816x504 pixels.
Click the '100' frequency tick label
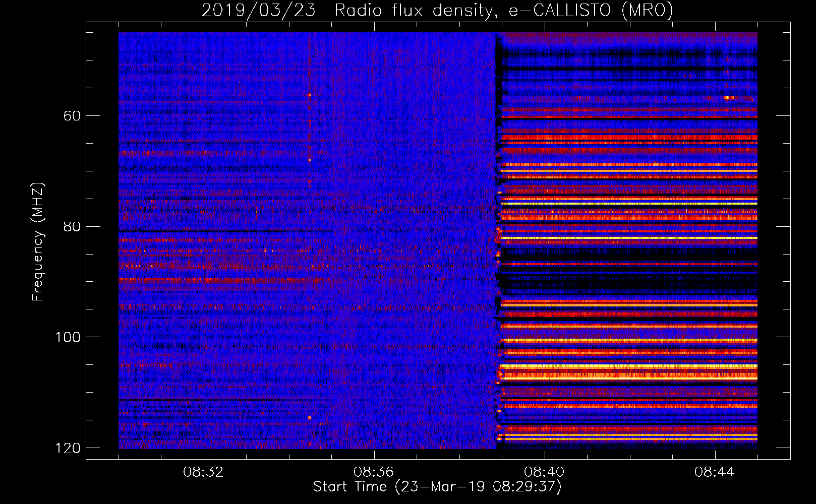tap(67, 337)
